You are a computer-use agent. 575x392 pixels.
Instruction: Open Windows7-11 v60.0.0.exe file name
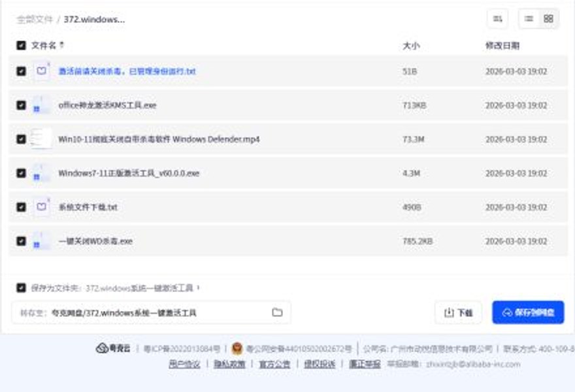coord(129,173)
